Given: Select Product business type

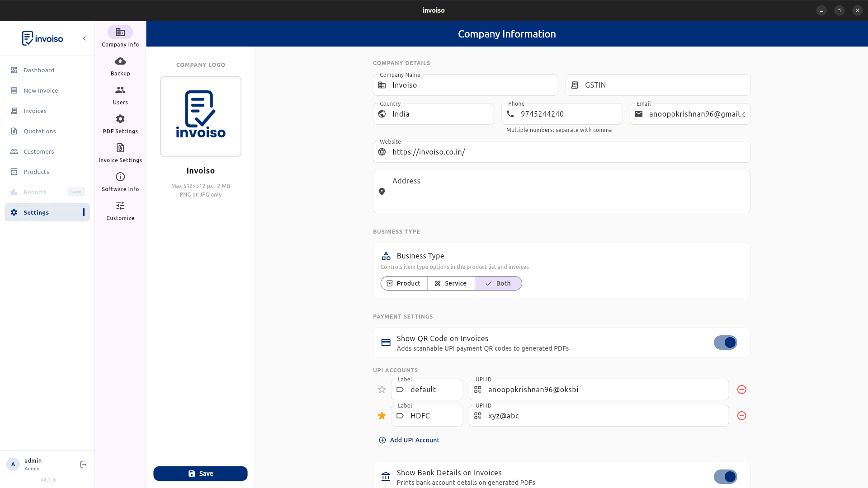Looking at the screenshot, I should pyautogui.click(x=404, y=283).
